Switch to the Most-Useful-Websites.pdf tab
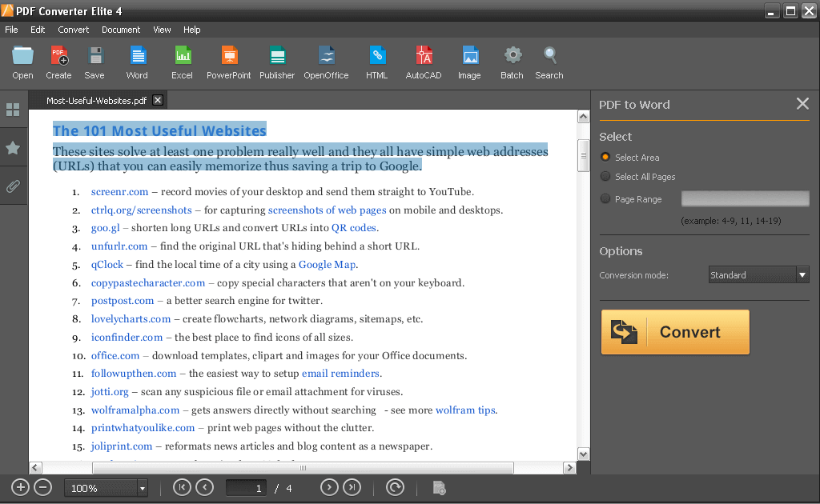The height and width of the screenshot is (504, 820). pyautogui.click(x=96, y=100)
